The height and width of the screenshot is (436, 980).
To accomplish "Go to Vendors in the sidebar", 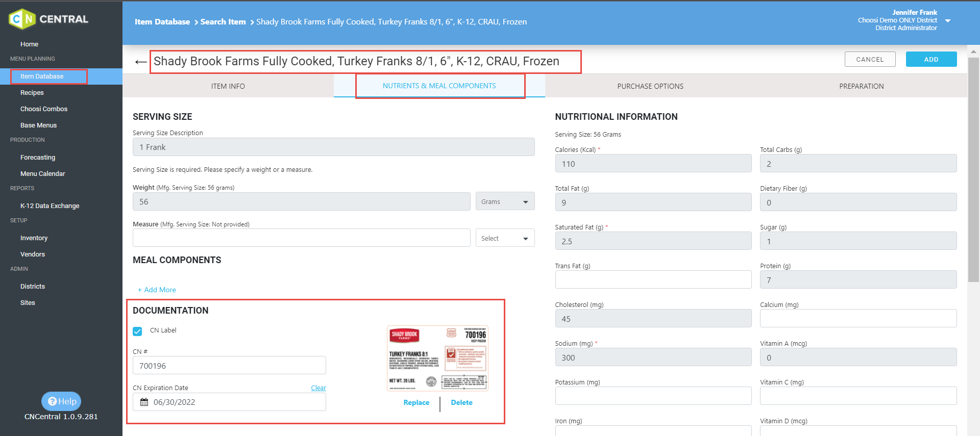I will 33,254.
